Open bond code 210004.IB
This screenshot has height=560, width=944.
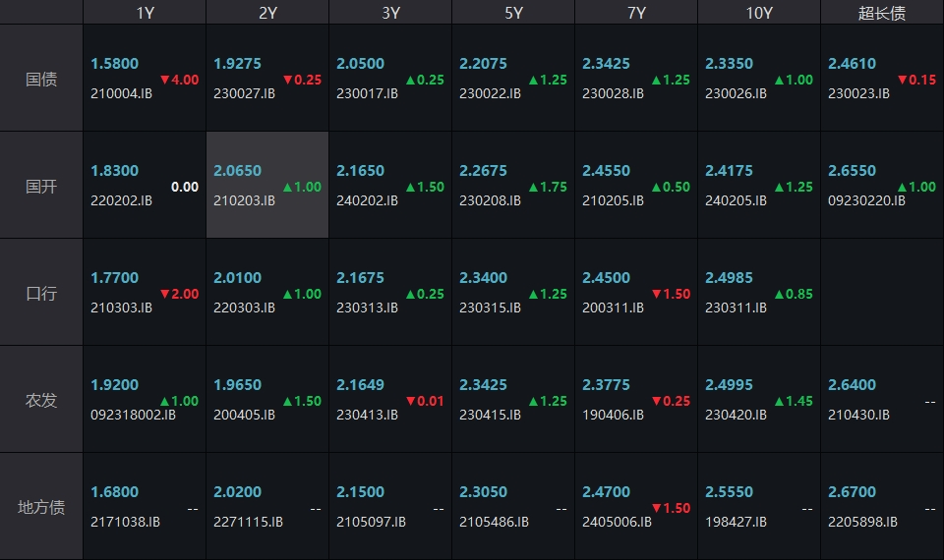[x=121, y=93]
